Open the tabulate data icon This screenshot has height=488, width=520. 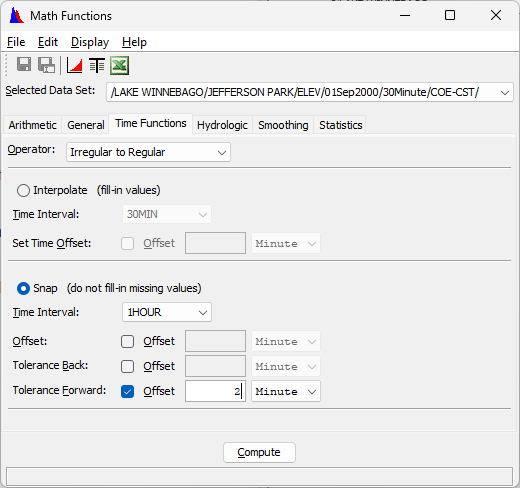(97, 65)
